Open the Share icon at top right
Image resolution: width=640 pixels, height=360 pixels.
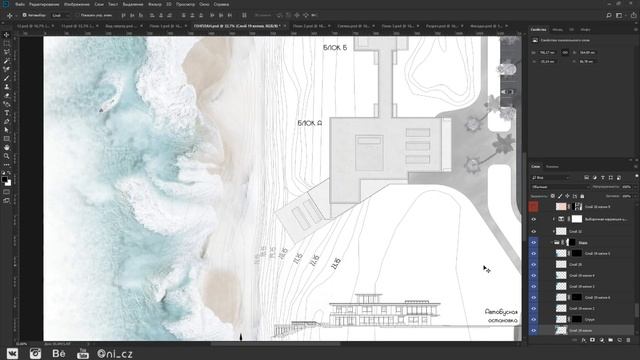click(633, 16)
